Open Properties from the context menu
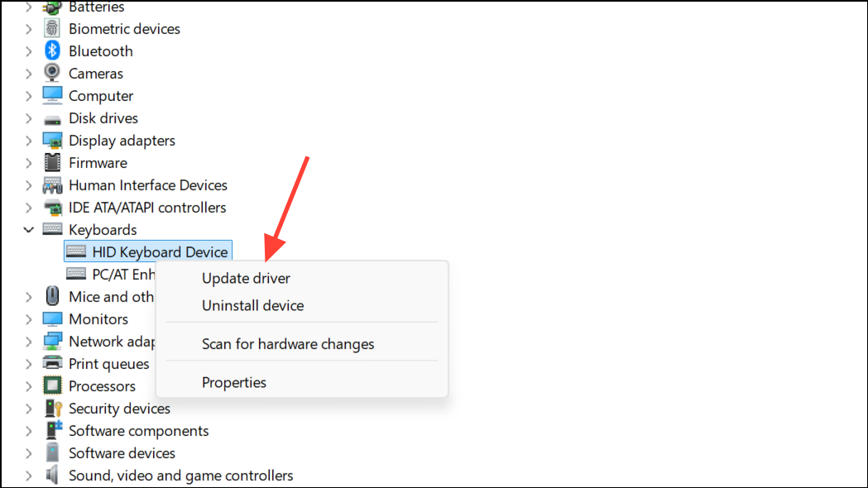The image size is (868, 488). pos(234,382)
